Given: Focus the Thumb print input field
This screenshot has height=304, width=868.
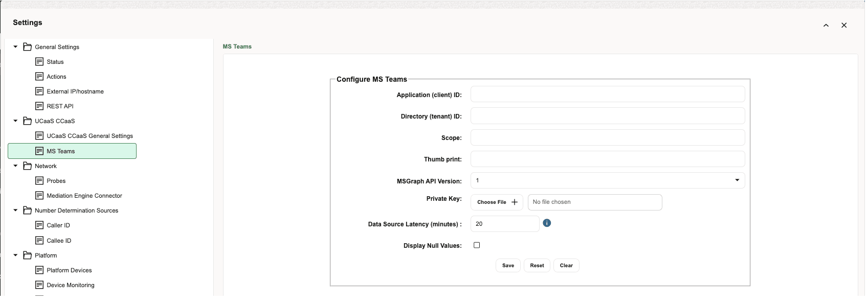Looking at the screenshot, I should (608, 158).
